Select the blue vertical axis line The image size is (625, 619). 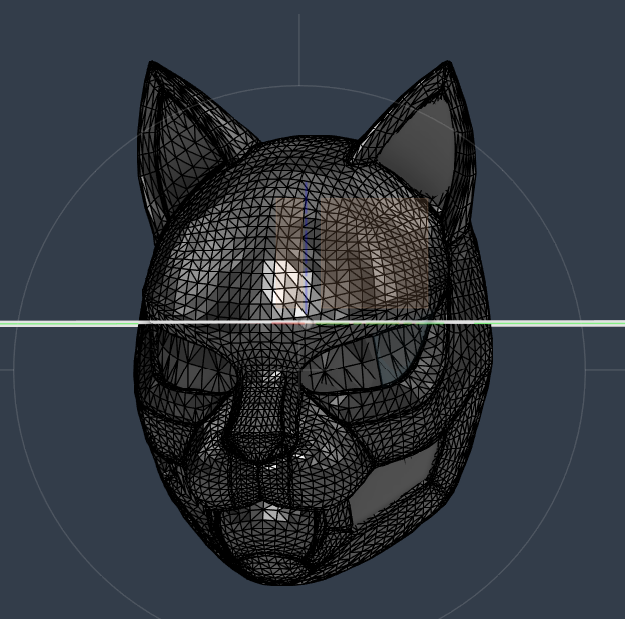pyautogui.click(x=306, y=249)
